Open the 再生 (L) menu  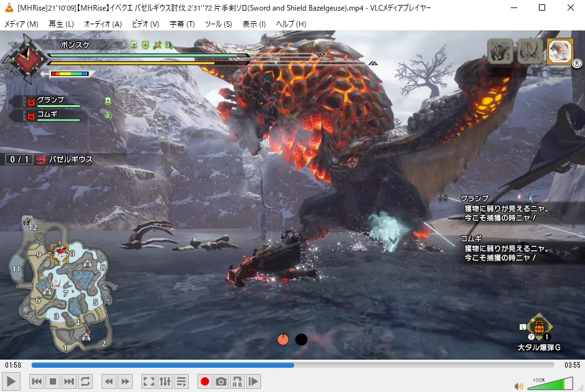[x=61, y=24]
